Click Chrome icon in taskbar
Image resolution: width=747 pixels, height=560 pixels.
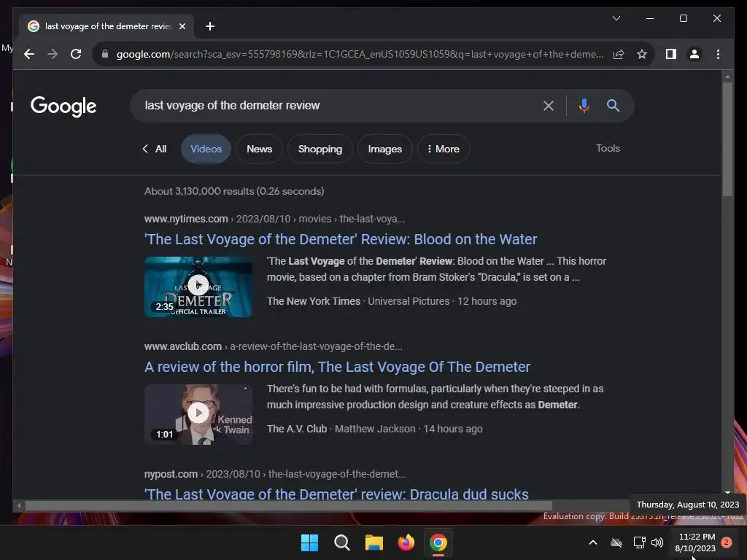[x=438, y=542]
